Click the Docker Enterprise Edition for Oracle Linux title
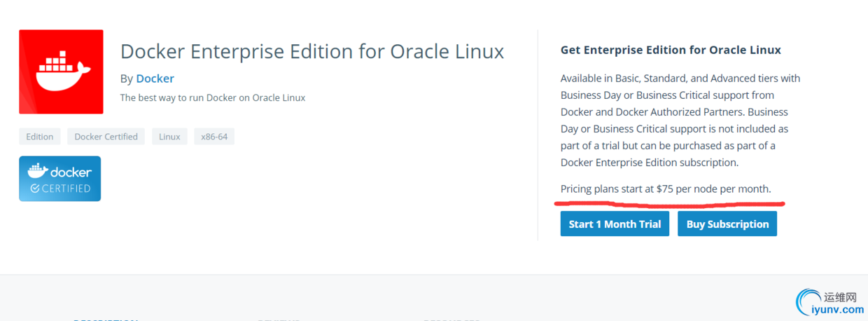Screen dimensions: 868x321 [312, 52]
